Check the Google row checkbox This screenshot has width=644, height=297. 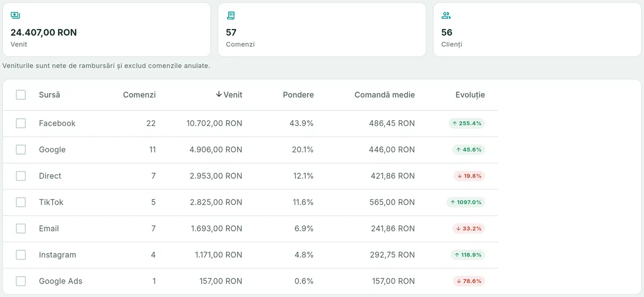tap(21, 150)
